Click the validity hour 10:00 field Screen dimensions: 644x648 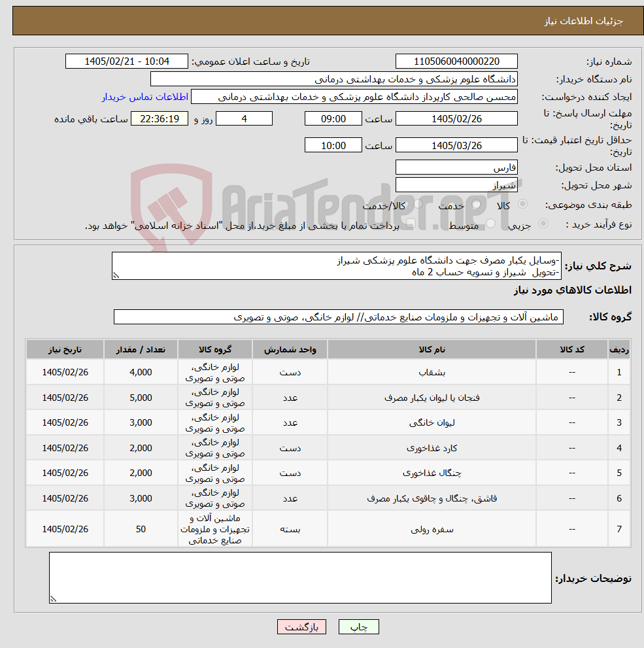(x=333, y=145)
